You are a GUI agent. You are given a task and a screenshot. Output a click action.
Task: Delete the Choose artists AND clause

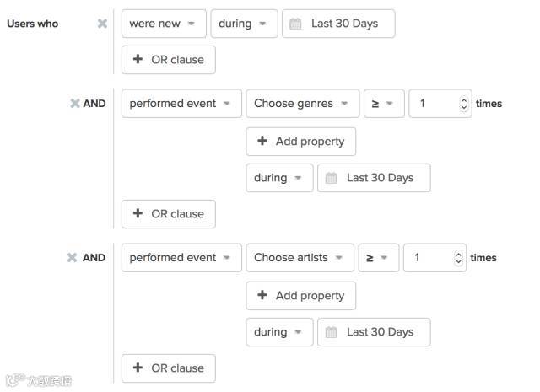pyautogui.click(x=73, y=258)
